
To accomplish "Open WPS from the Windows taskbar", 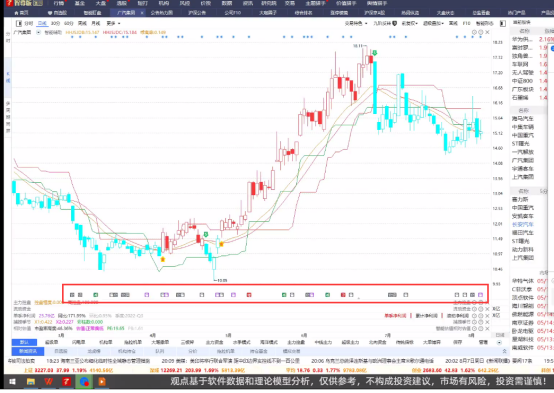I will point(48,382).
